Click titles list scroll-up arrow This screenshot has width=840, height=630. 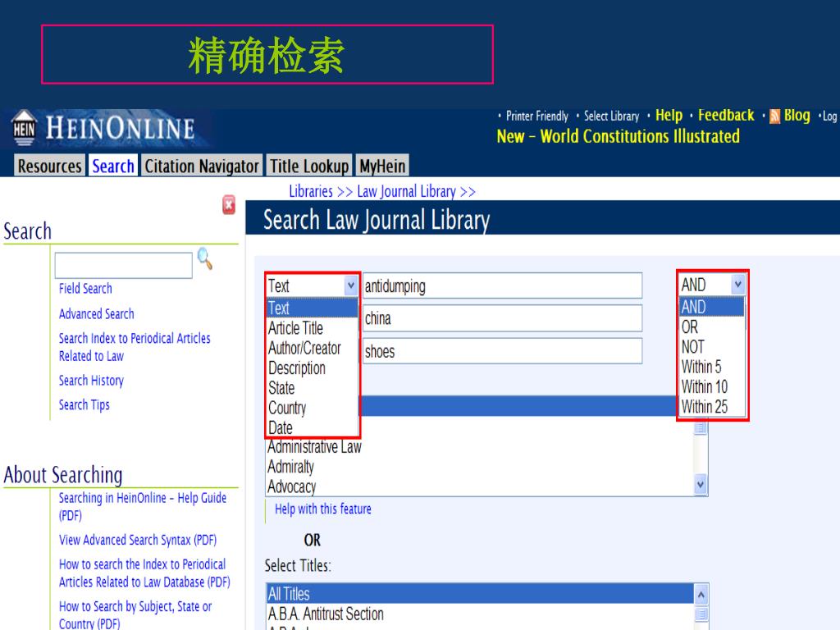[701, 594]
